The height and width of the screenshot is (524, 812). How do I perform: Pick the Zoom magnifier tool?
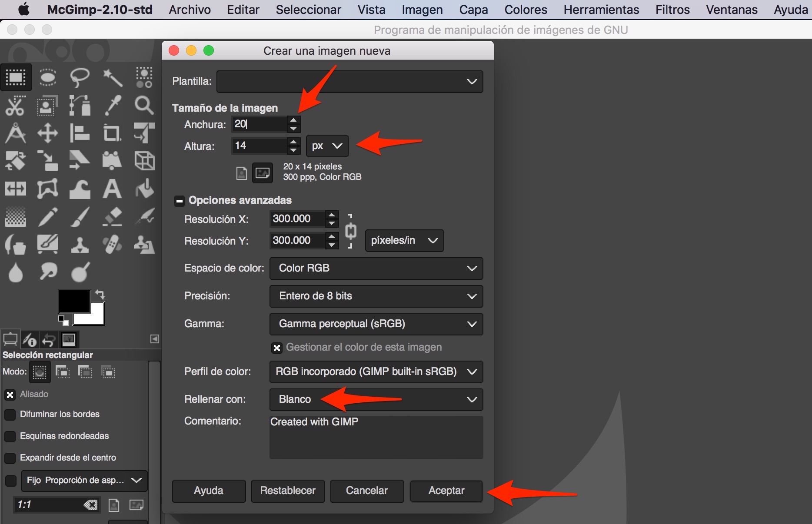pyautogui.click(x=144, y=106)
